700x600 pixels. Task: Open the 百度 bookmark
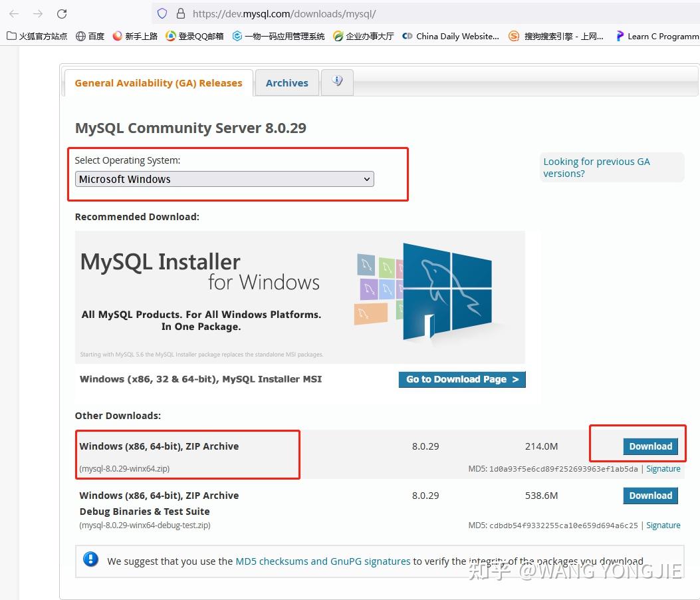(90, 36)
